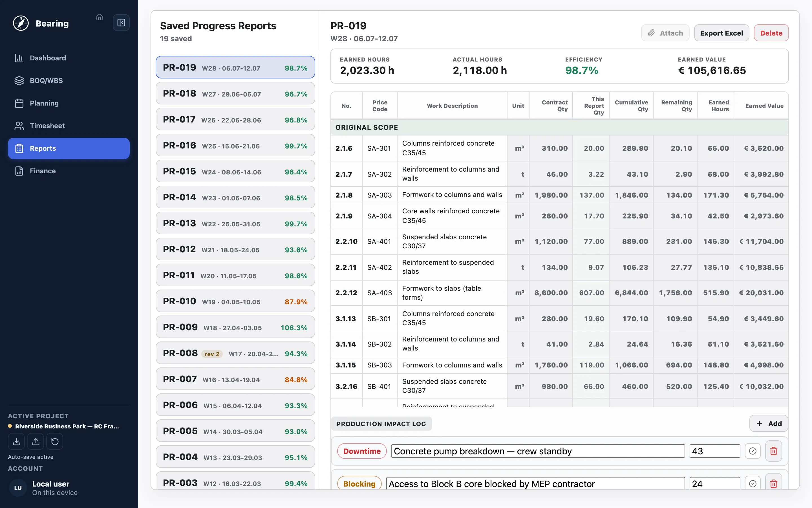Delete the Downtime log entry
Screen dimensions: 812x508
coord(773,451)
